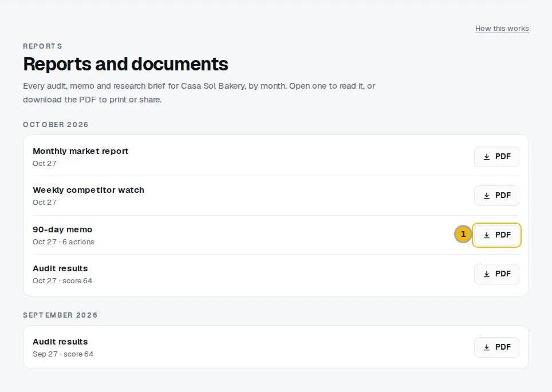This screenshot has height=392, width=552.
Task: Click the OCTOBER 2026 section heading
Action: point(56,125)
